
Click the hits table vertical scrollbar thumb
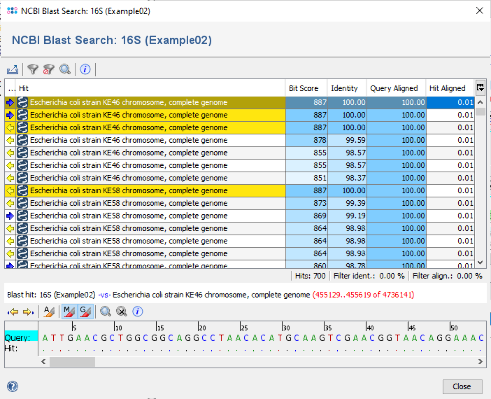pos(480,111)
